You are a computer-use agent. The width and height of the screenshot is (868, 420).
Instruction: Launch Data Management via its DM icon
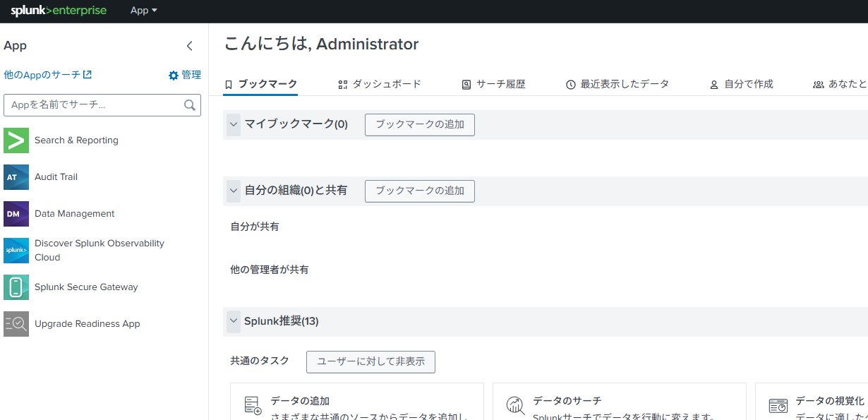pyautogui.click(x=16, y=214)
